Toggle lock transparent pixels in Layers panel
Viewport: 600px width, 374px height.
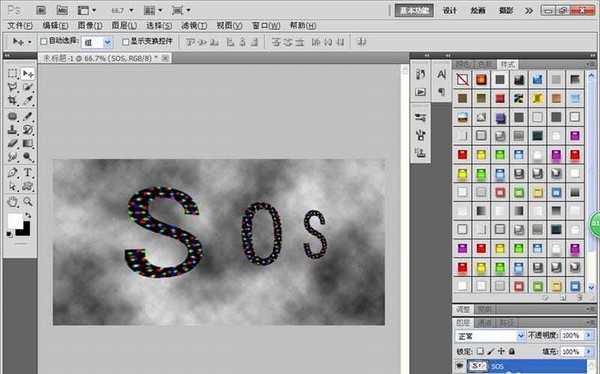click(480, 351)
